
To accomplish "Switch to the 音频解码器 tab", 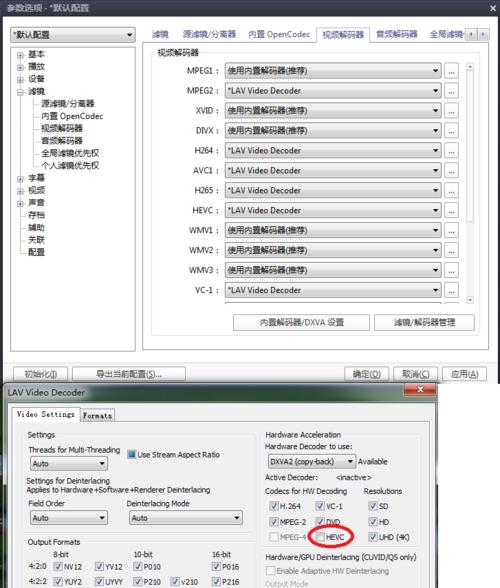I will 397,34.
